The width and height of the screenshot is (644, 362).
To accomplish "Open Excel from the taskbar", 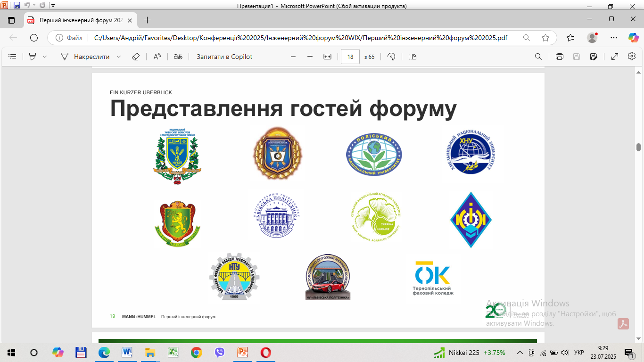I will [x=173, y=353].
